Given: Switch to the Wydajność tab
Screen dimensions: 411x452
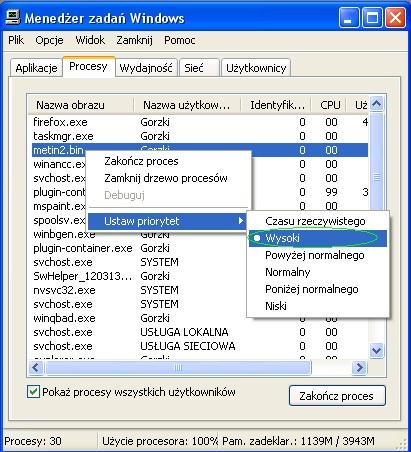Looking at the screenshot, I should [x=146, y=68].
